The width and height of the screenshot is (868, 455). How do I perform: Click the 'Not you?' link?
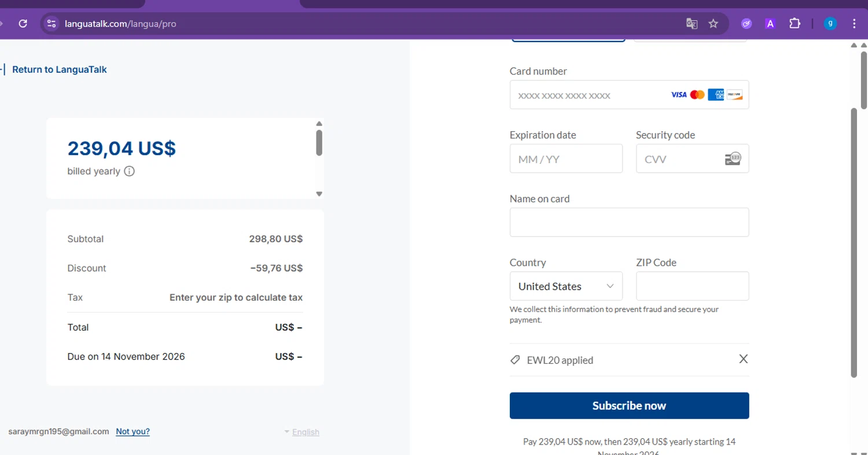(x=133, y=431)
